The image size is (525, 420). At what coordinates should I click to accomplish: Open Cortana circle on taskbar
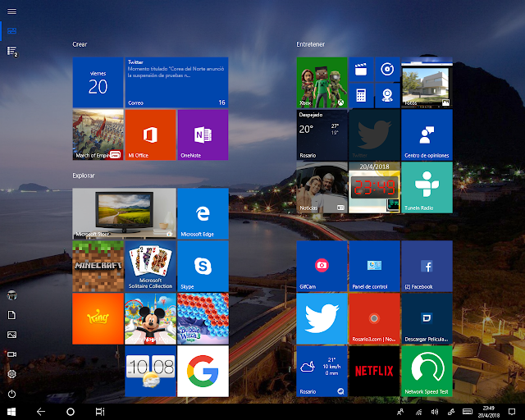point(71,412)
